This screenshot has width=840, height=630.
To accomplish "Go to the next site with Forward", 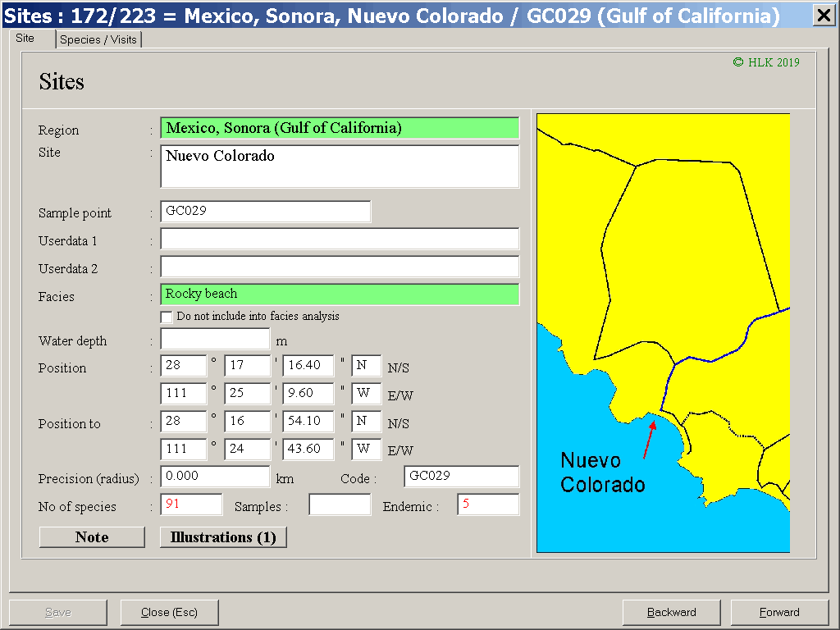I will 778,612.
